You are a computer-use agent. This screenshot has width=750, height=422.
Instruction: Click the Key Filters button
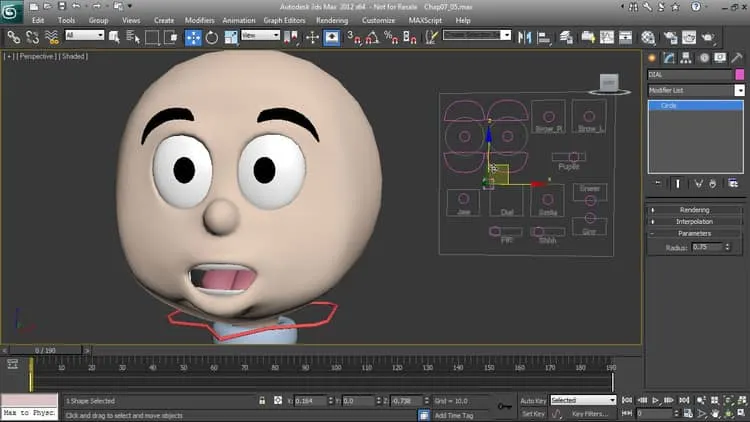[x=590, y=413]
